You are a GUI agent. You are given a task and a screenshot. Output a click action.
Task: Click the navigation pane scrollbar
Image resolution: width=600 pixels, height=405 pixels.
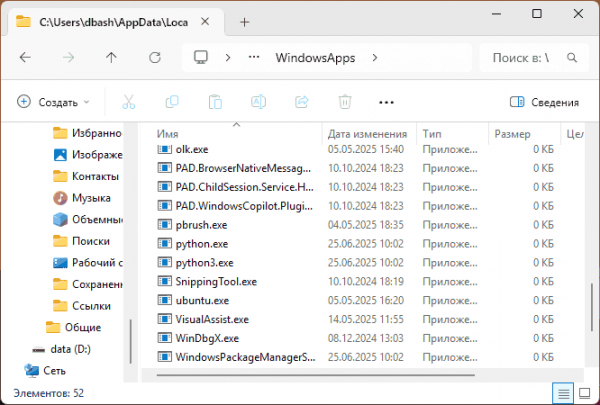[x=131, y=341]
